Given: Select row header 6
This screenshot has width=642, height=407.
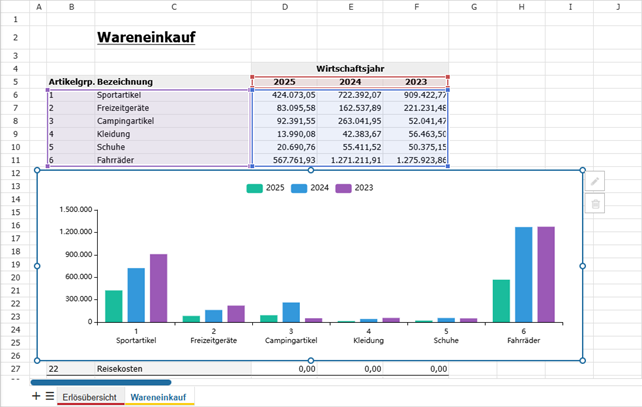Looking at the screenshot, I should click(16, 95).
